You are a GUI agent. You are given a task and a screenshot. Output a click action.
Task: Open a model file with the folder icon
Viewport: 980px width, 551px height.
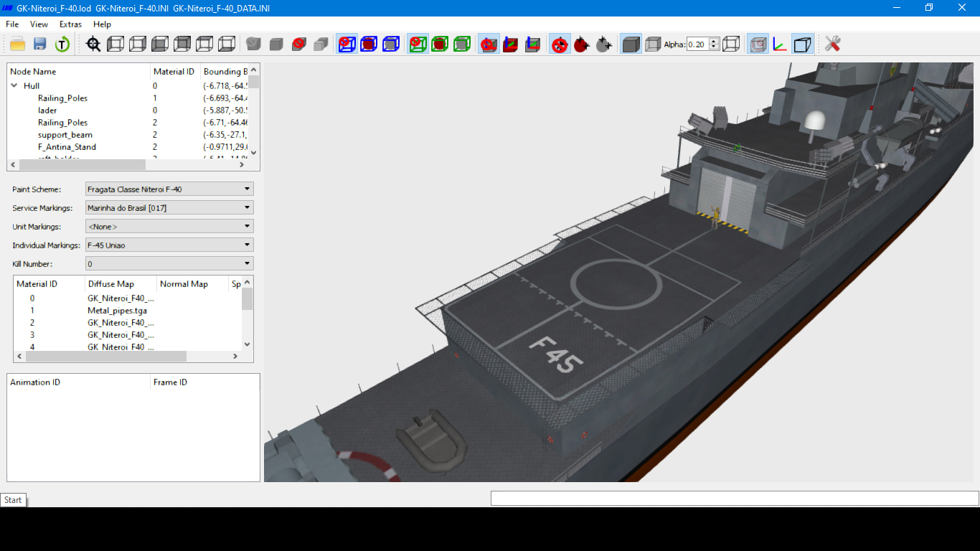[18, 44]
